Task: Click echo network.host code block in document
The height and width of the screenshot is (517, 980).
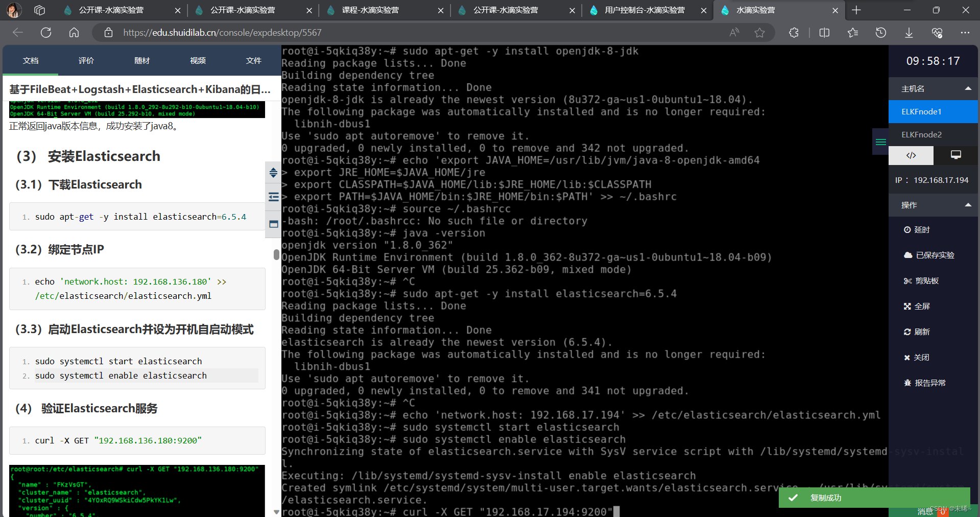Action: 137,289
